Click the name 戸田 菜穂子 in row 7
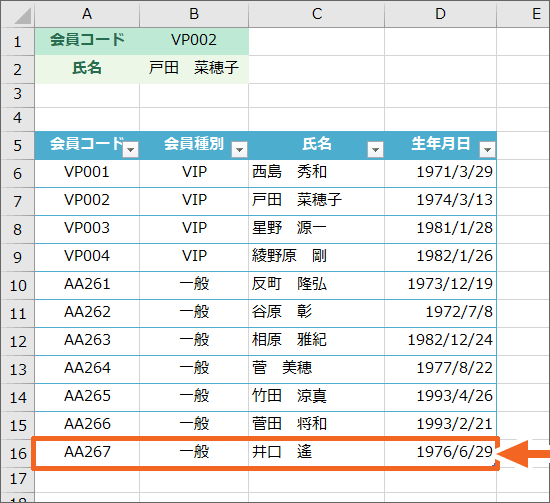 point(297,201)
